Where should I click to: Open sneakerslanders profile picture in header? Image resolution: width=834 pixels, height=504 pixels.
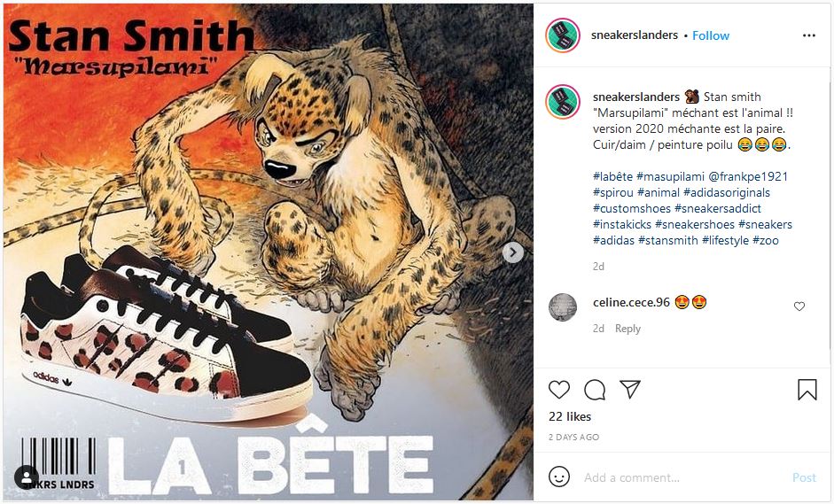pos(563,35)
